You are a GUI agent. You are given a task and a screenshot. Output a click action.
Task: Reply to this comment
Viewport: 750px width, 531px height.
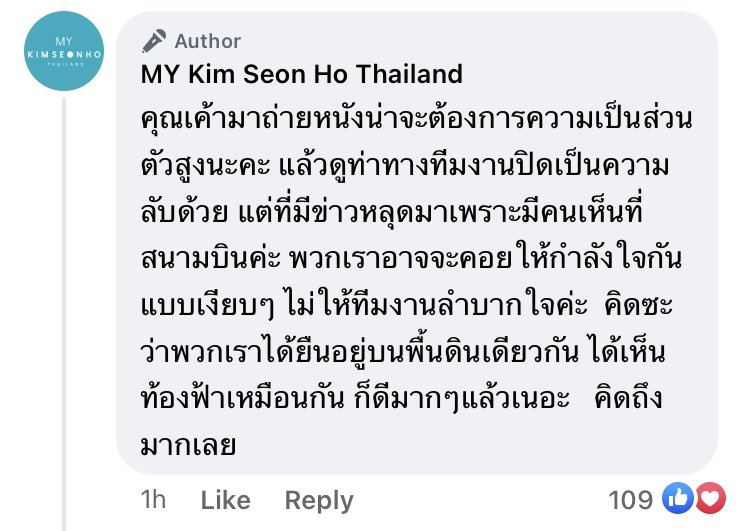[x=318, y=499]
